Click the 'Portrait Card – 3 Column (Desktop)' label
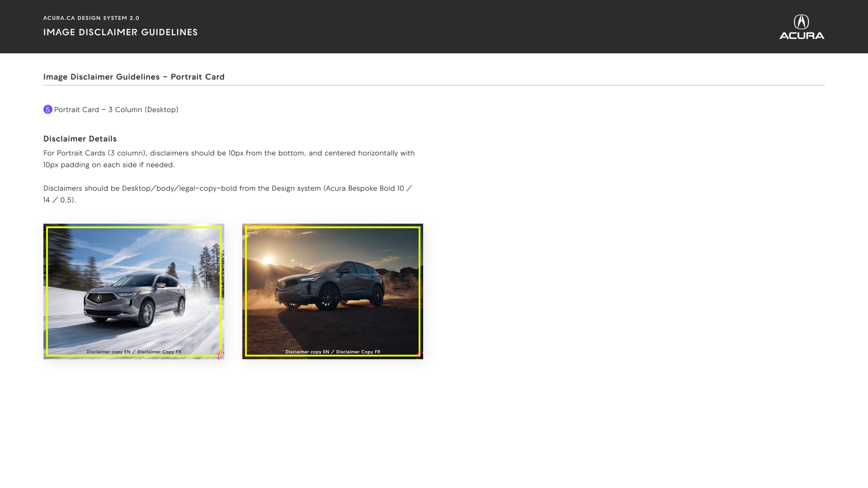Image resolution: width=868 pixels, height=488 pixels. 116,110
